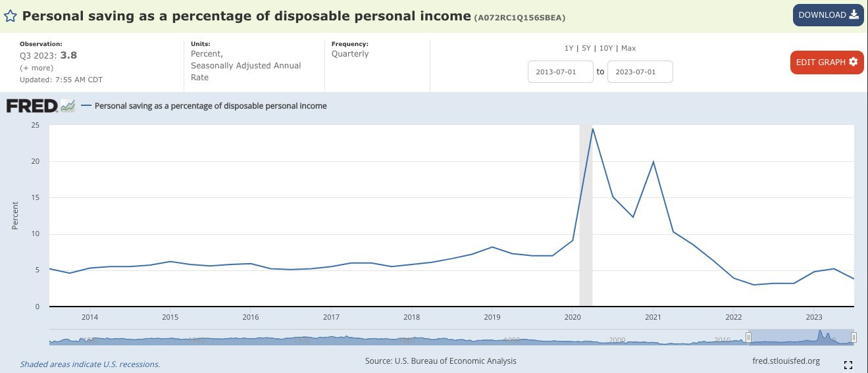Click the series ID A072RC1Q156SBEA in title
Screen dimensions: 868x373
point(519,16)
